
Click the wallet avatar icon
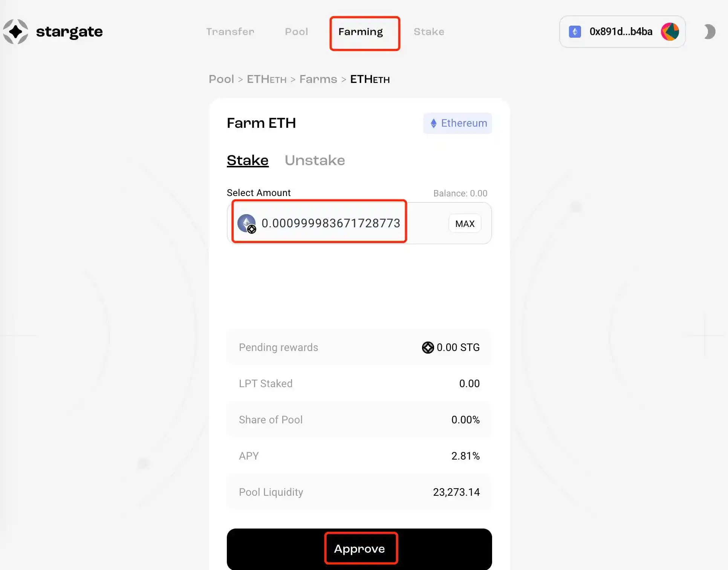click(670, 32)
